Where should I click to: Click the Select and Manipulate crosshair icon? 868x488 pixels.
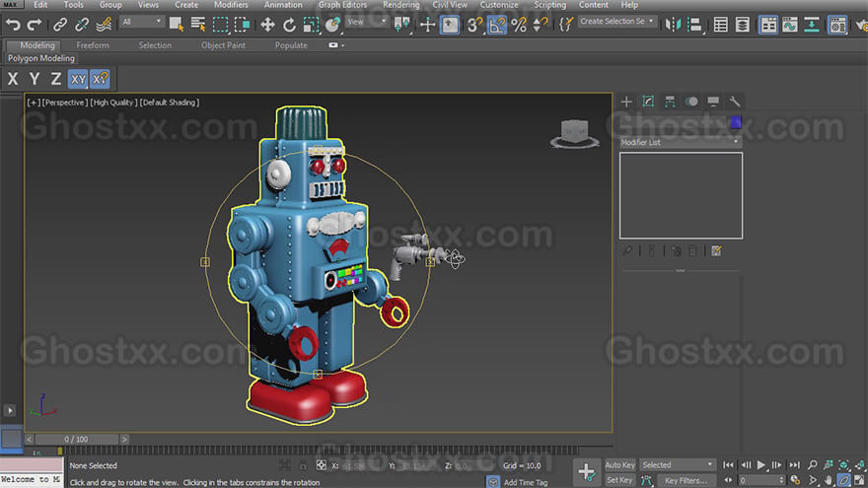[427, 25]
